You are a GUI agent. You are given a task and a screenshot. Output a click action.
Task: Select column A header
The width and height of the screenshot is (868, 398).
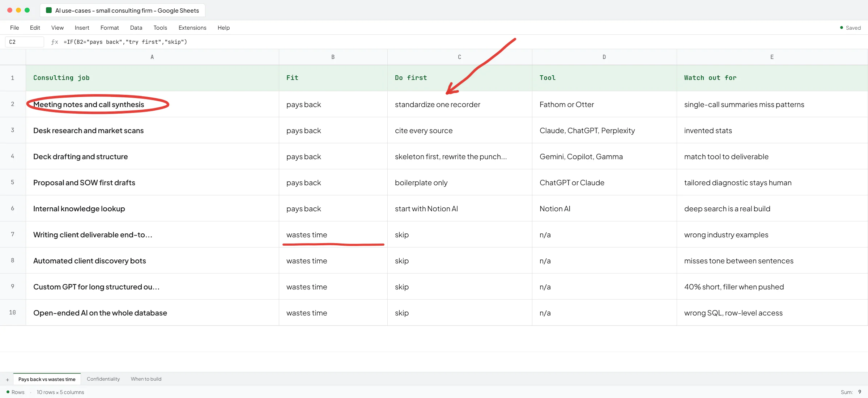coord(152,57)
